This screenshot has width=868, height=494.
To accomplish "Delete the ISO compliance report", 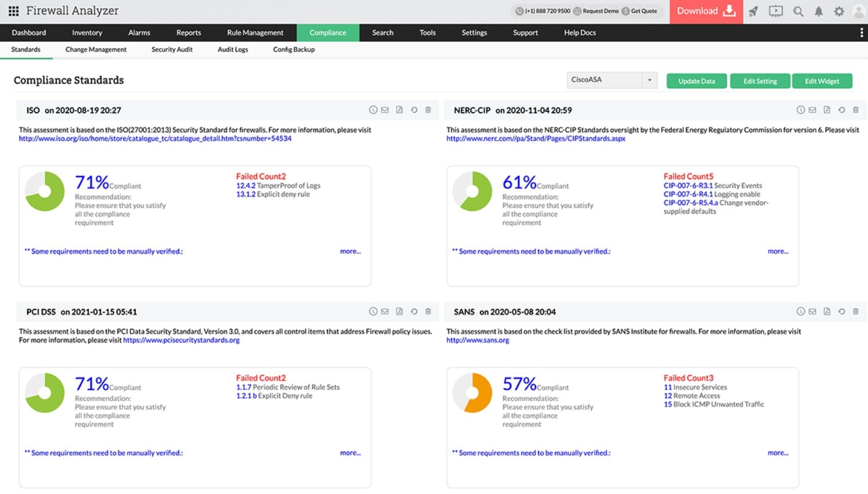I will tap(428, 110).
